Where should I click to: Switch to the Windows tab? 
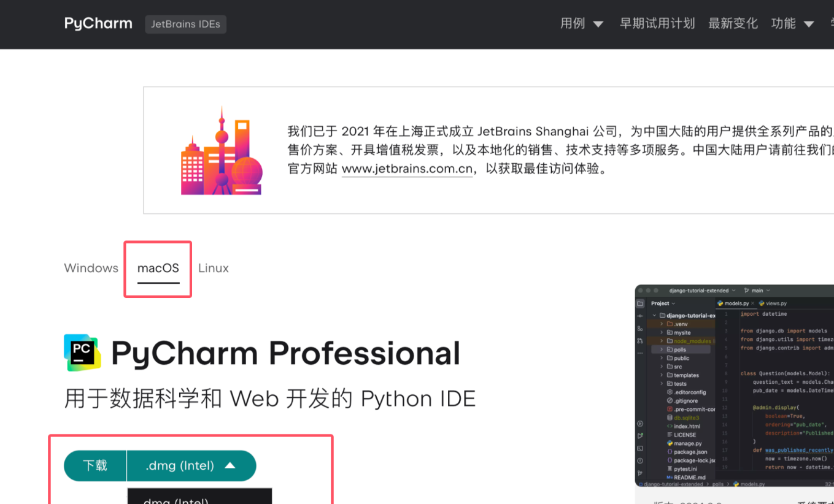tap(91, 268)
